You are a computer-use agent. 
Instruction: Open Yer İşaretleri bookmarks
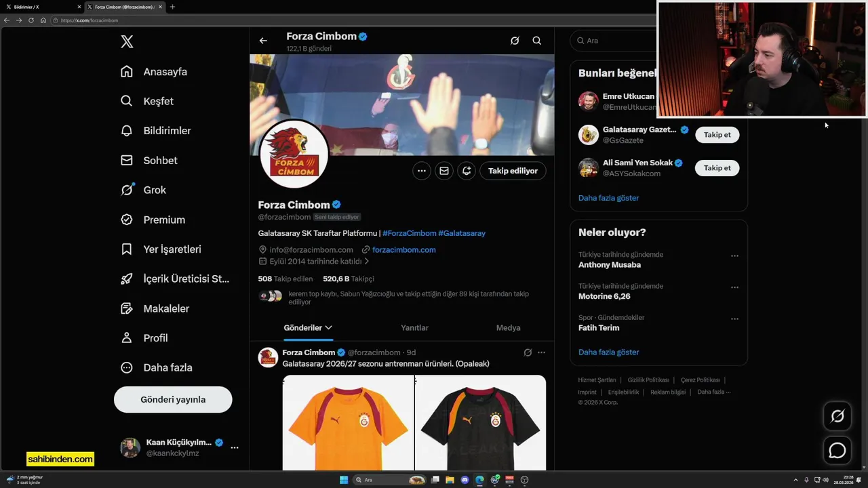[x=161, y=249]
